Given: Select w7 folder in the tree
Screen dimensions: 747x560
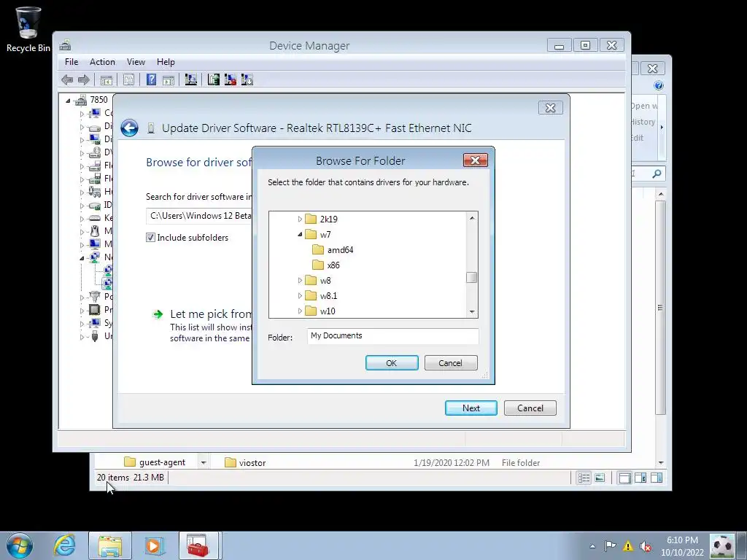Looking at the screenshot, I should [325, 234].
